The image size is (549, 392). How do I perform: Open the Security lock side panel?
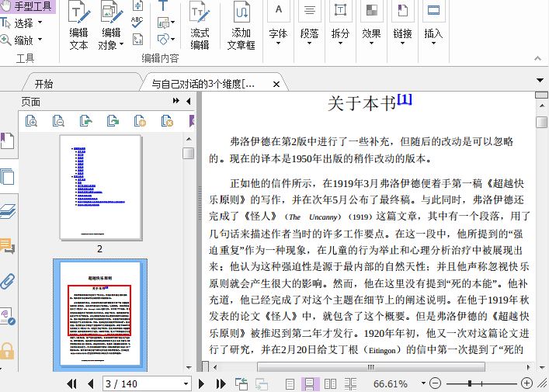click(x=7, y=351)
